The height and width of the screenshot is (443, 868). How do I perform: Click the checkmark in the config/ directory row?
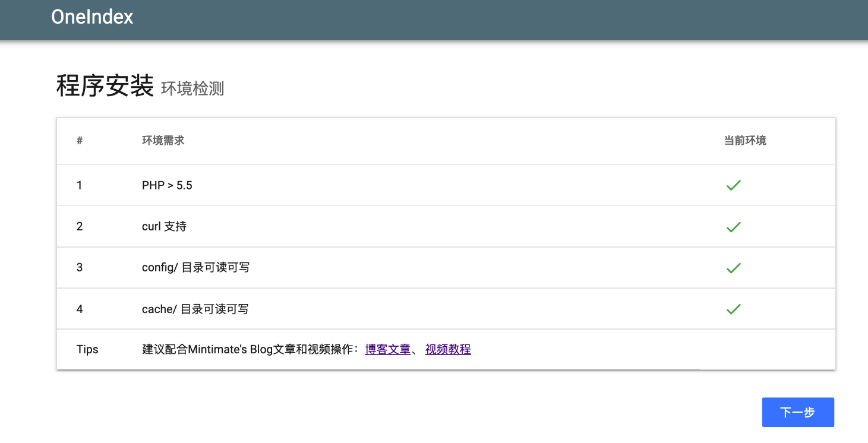click(x=733, y=268)
